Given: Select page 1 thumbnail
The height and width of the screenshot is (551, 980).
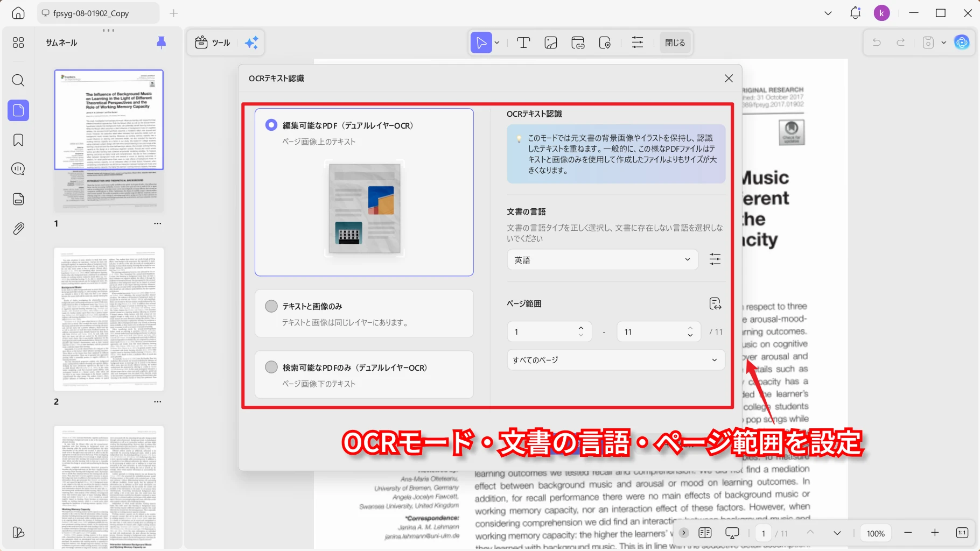Looking at the screenshot, I should 109,141.
